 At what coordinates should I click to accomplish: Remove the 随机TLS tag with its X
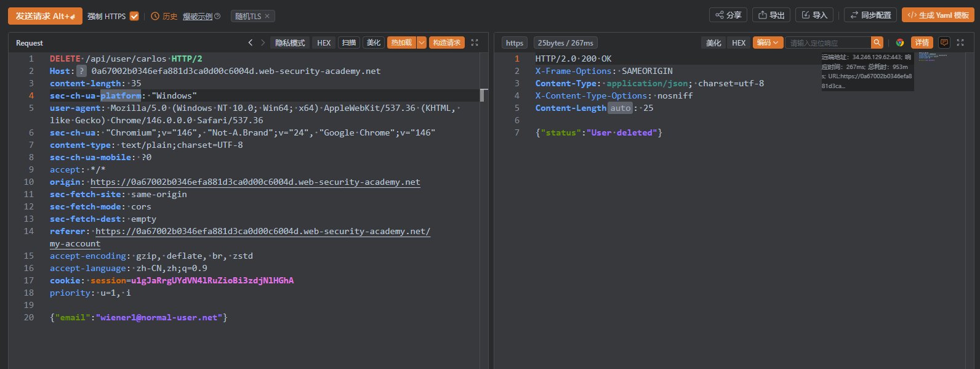pos(267,16)
